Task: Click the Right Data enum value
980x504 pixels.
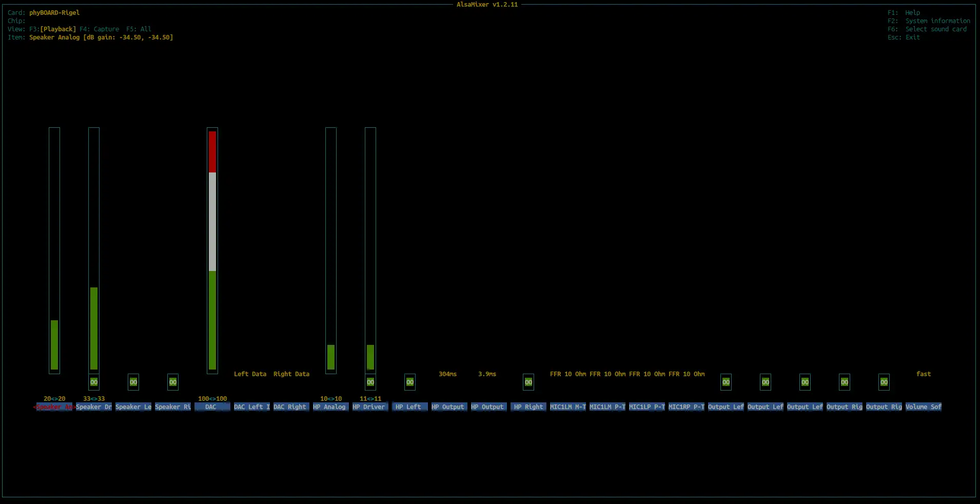Action: point(291,374)
